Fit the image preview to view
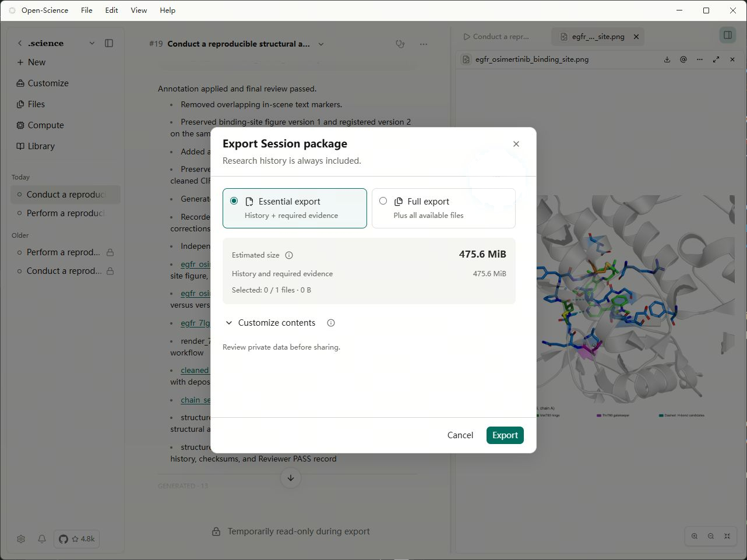The image size is (747, 560). pyautogui.click(x=727, y=536)
